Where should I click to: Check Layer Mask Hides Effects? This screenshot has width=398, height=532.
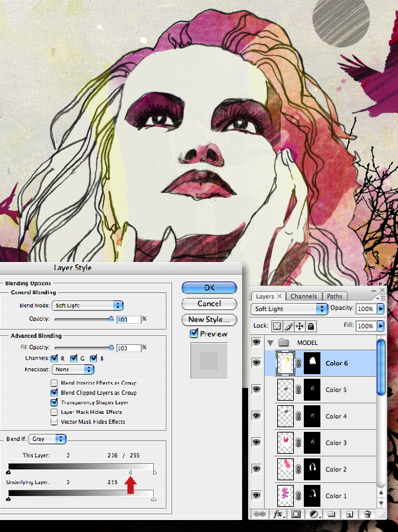54,412
